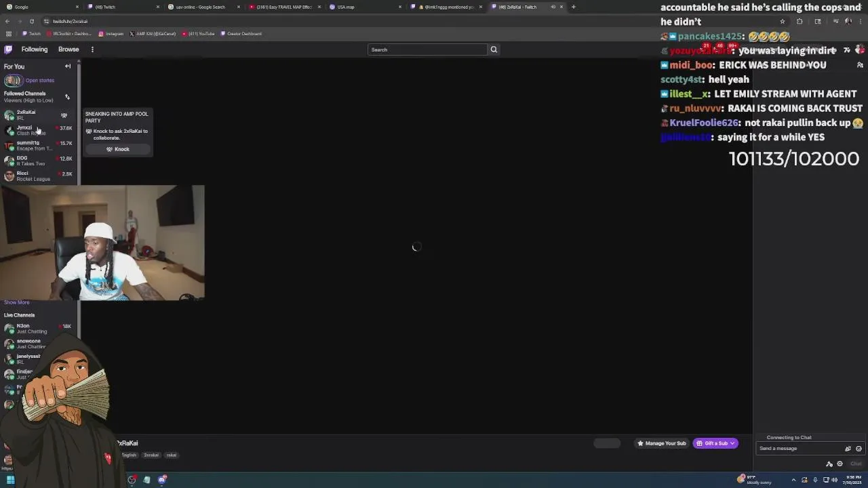Click the English stream tag
The width and height of the screenshot is (868, 488).
click(x=130, y=455)
